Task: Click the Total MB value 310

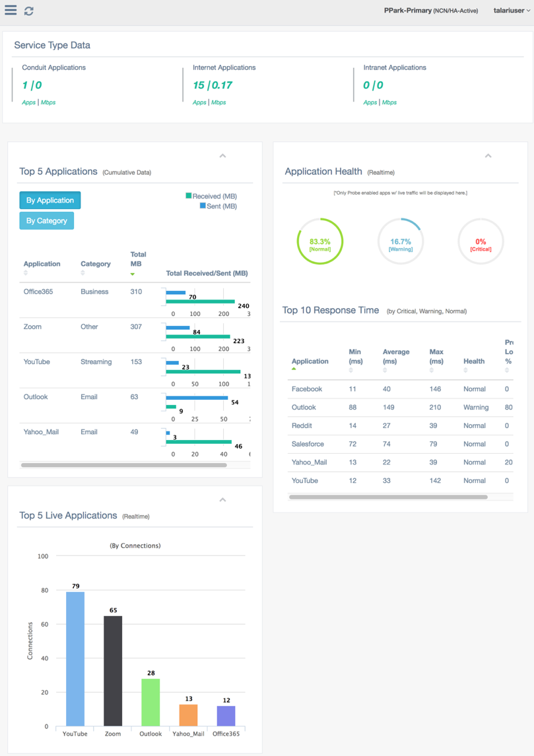Action: pyautogui.click(x=136, y=292)
